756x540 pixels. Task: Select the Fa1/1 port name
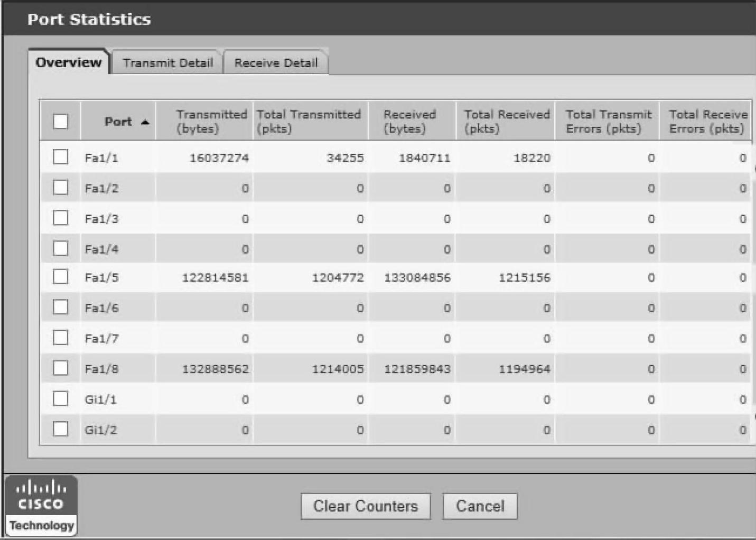click(x=101, y=158)
